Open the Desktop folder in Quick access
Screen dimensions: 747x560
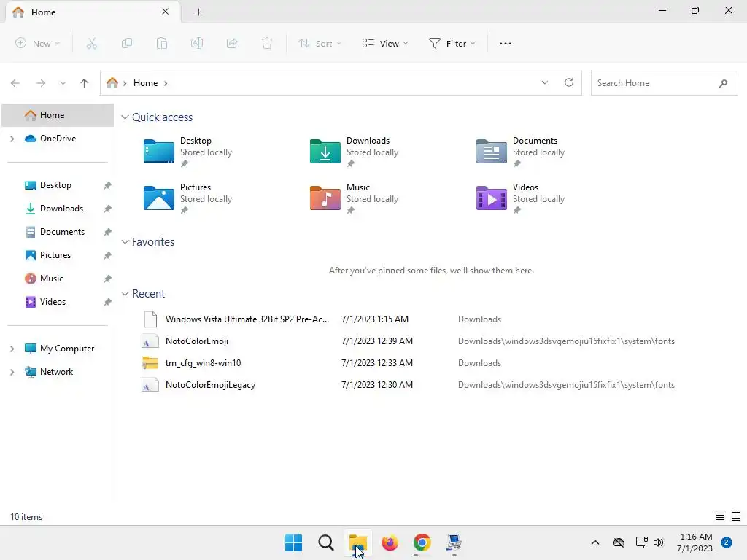(187, 152)
